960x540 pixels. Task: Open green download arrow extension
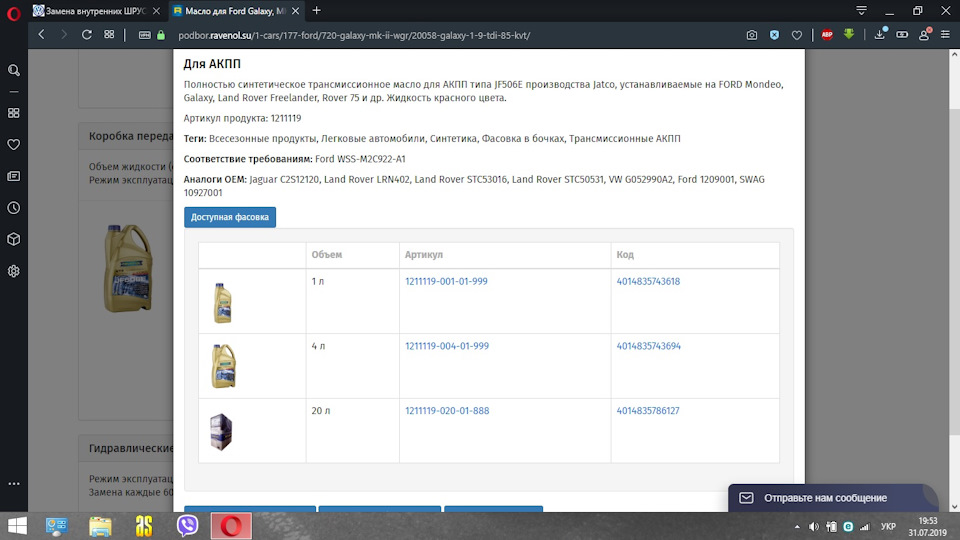[x=849, y=35]
